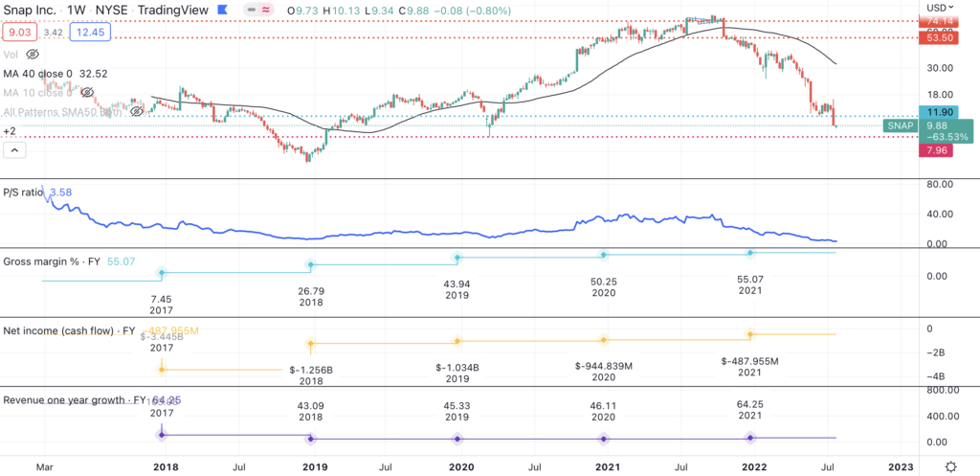The image size is (980, 476).
Task: Collapse the indicator legend with chevron button
Action: (x=14, y=150)
